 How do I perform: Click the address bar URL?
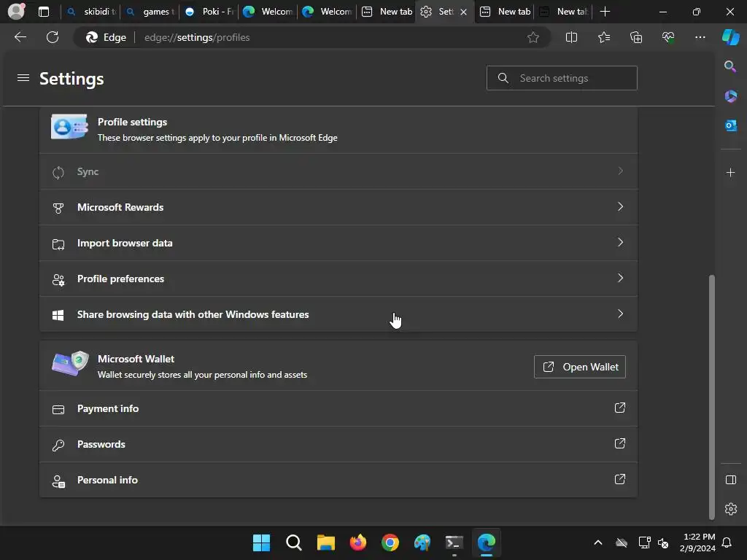(197, 37)
